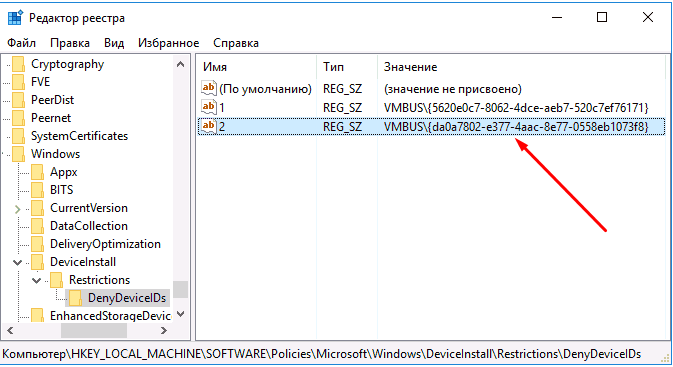The height and width of the screenshot is (367, 673).
Task: Select the DeviceInstall folder icon
Action: click(x=37, y=262)
